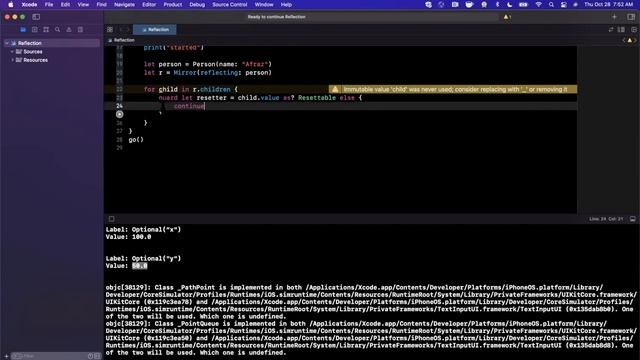
Task: Click the date and time in menu bar
Action: tap(609, 4)
